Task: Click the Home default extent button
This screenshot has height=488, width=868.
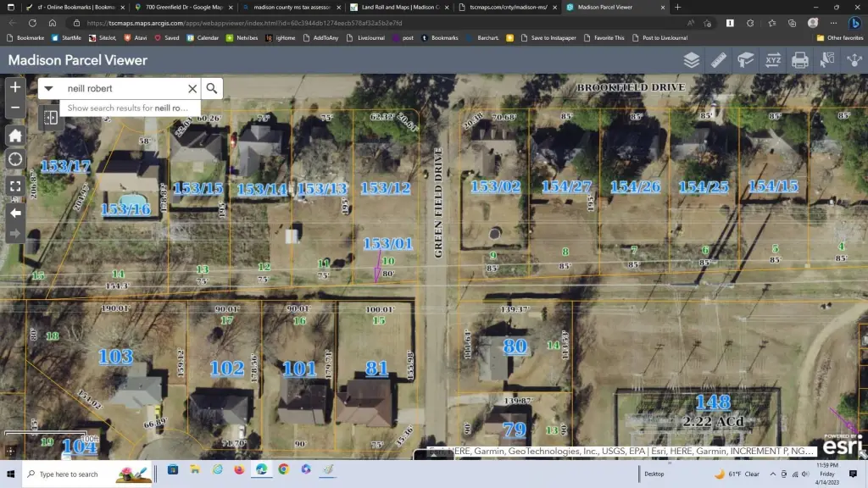Action: pyautogui.click(x=15, y=136)
